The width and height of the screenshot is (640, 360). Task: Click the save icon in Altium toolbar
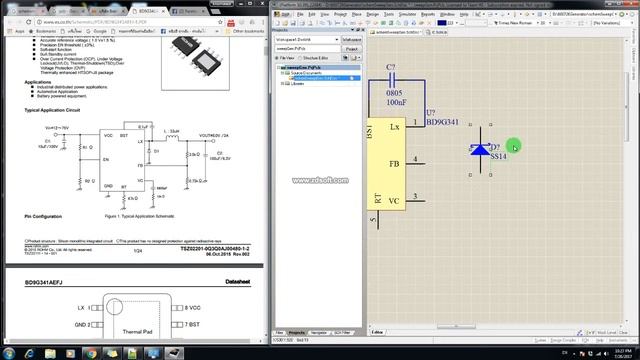tap(293, 23)
